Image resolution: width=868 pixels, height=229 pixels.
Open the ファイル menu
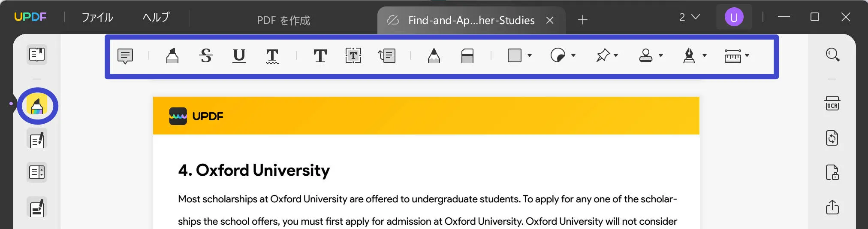(97, 17)
